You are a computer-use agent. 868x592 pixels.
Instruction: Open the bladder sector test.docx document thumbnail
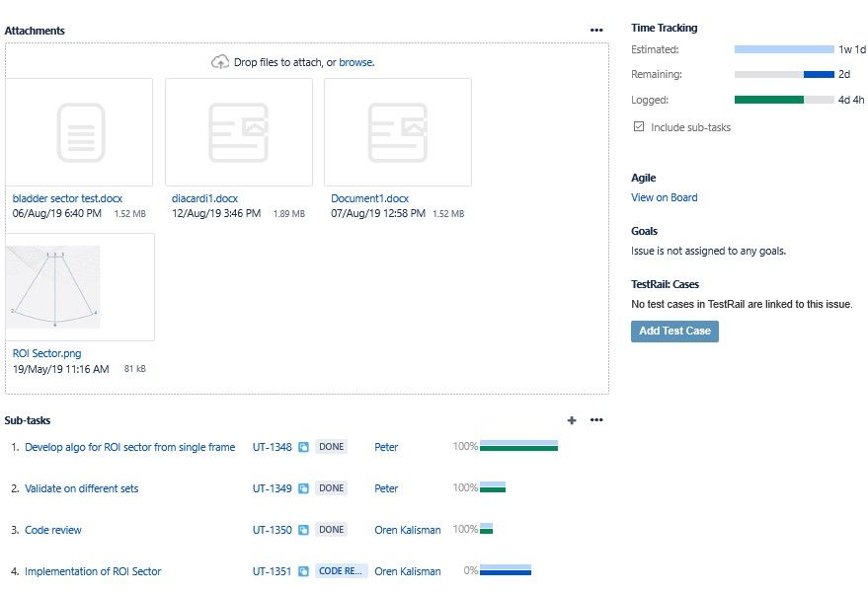point(79,131)
